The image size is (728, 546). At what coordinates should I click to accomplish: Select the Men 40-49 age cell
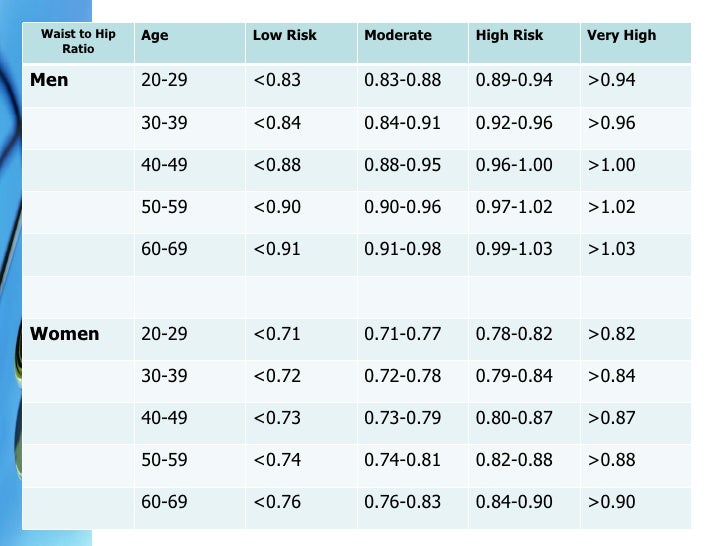pos(164,165)
